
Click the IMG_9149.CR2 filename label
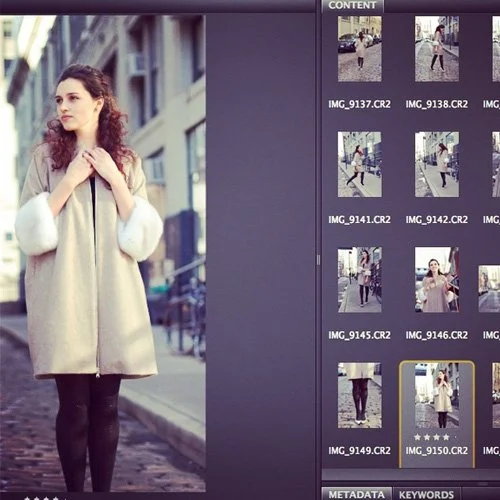pyautogui.click(x=360, y=451)
